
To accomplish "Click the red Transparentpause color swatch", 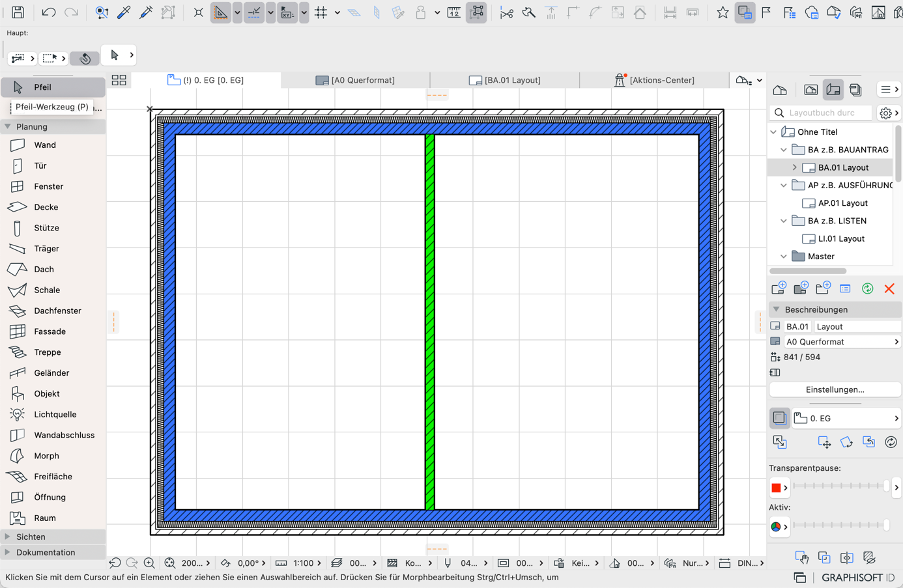I will coord(776,488).
